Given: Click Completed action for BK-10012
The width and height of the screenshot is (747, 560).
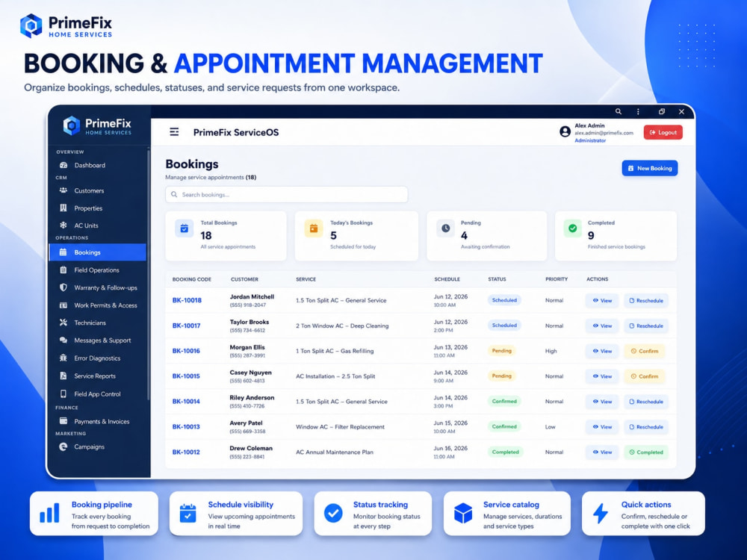Looking at the screenshot, I should [x=646, y=452].
